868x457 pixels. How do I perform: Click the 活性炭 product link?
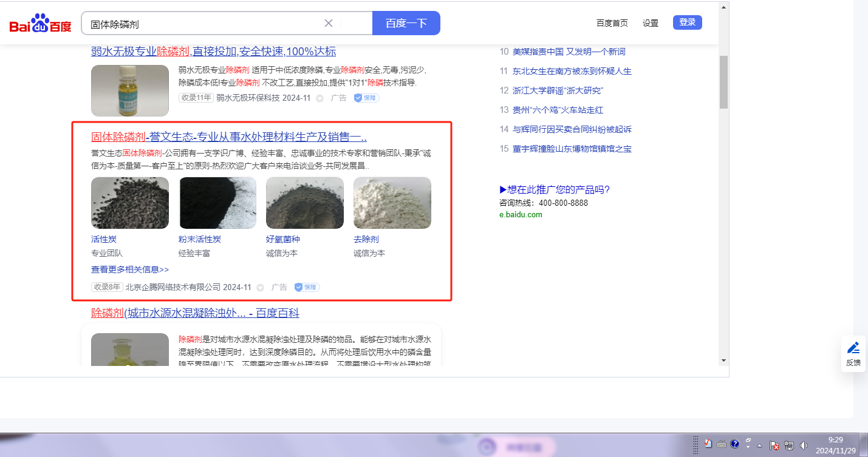tap(104, 239)
